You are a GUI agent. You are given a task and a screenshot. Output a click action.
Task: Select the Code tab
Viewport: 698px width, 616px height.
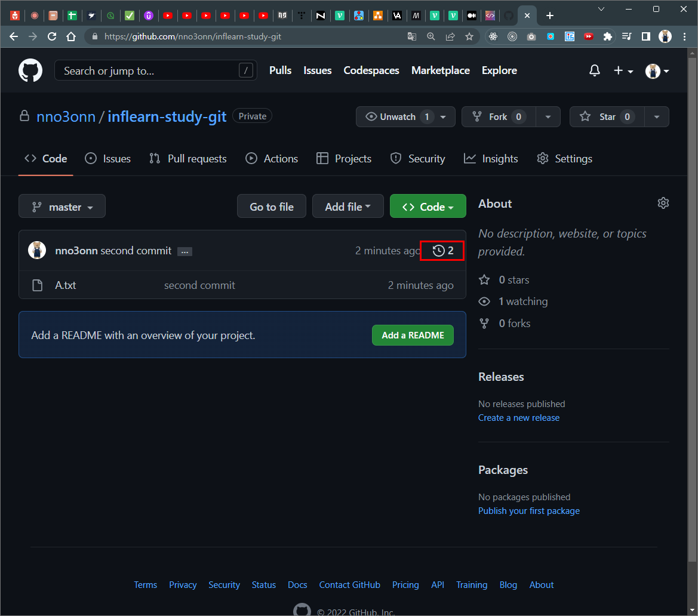tap(46, 158)
